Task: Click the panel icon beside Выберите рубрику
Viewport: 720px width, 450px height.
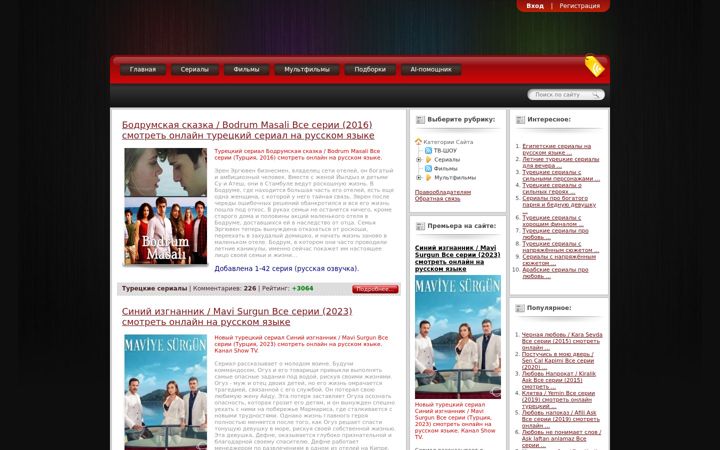Action: pyautogui.click(x=420, y=120)
